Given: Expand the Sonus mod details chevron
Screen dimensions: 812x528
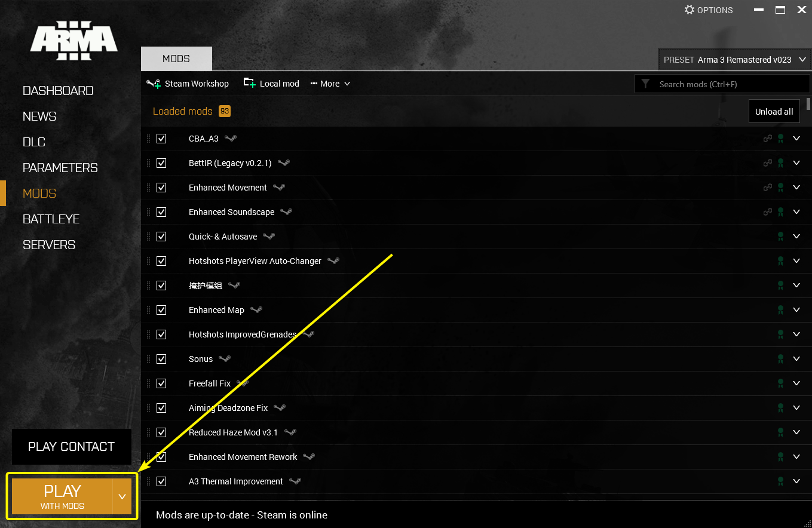Looking at the screenshot, I should [x=796, y=359].
